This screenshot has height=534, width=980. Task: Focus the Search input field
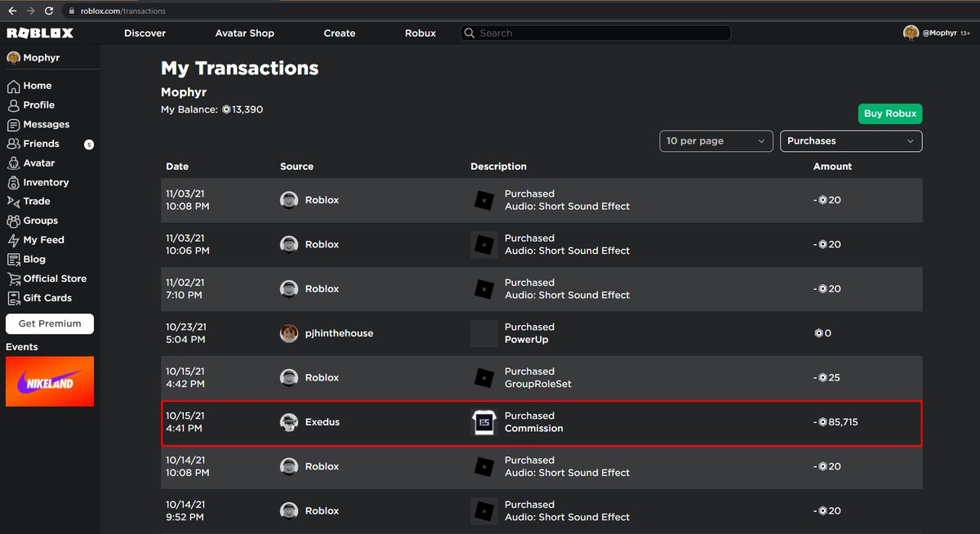pyautogui.click(x=595, y=33)
